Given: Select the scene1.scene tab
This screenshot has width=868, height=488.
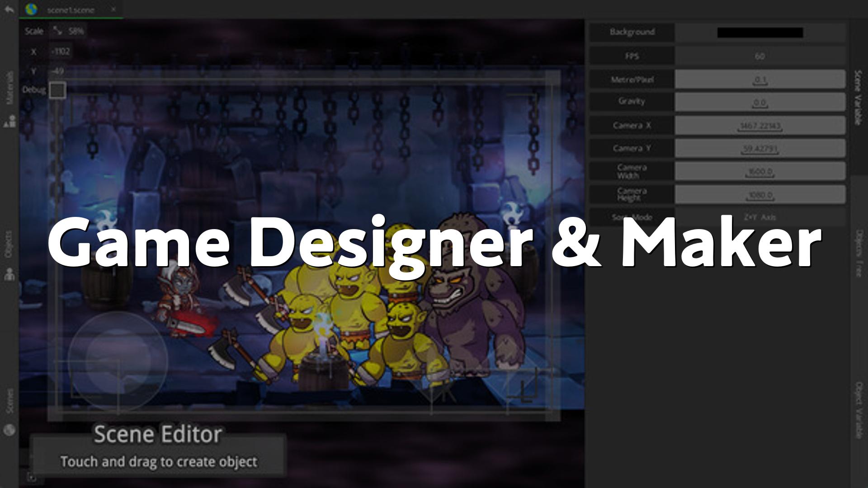Looking at the screenshot, I should [71, 9].
